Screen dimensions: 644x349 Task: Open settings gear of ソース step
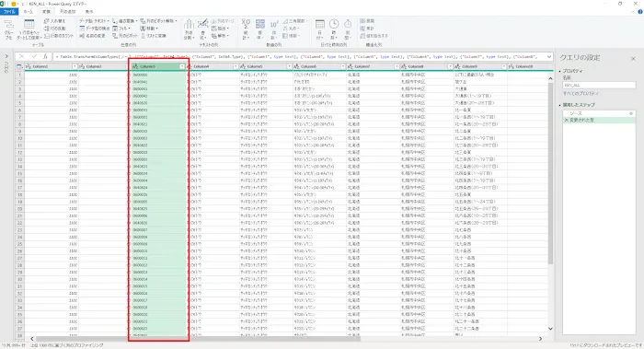coord(631,113)
